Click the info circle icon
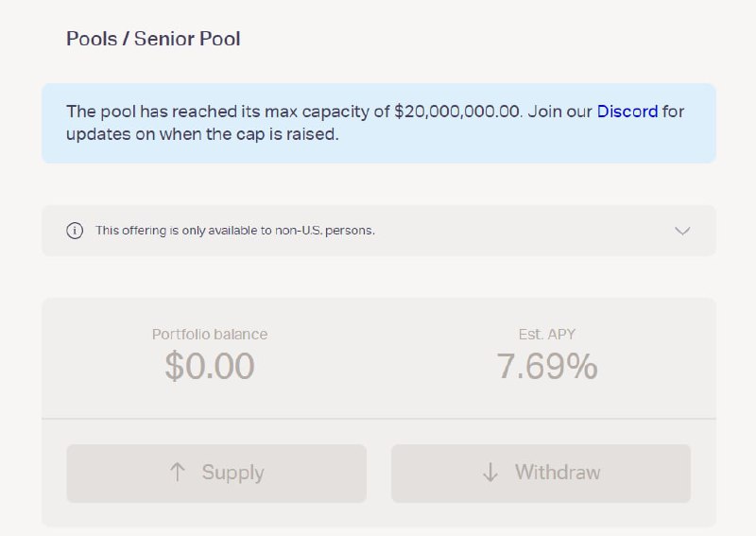 (x=75, y=231)
